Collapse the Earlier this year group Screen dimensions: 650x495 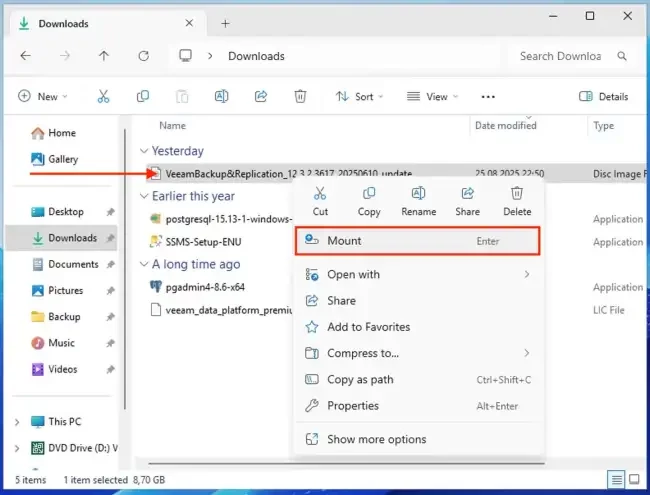[144, 196]
